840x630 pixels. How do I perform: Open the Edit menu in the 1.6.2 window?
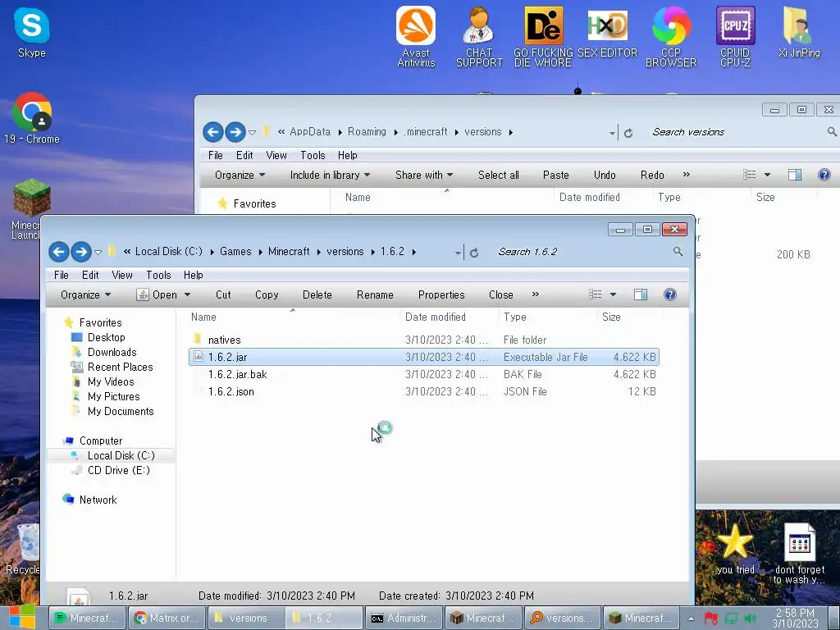[x=90, y=275]
